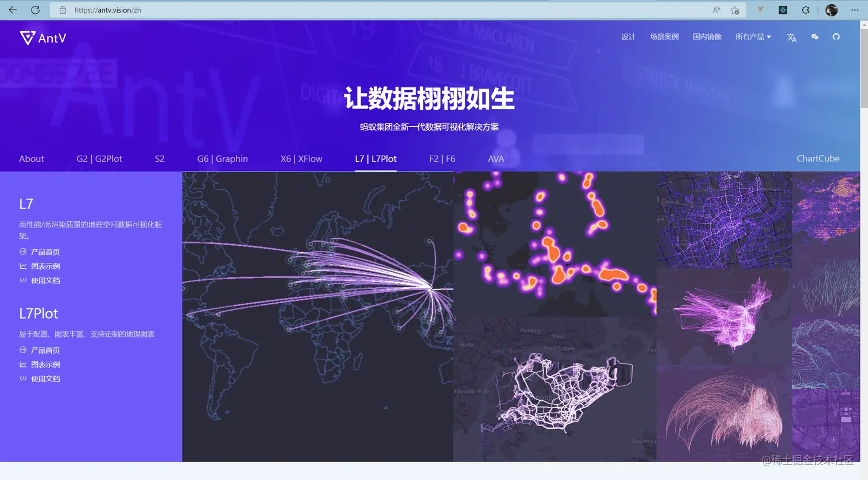
Task: Open the GitHub icon in header
Action: coord(836,37)
